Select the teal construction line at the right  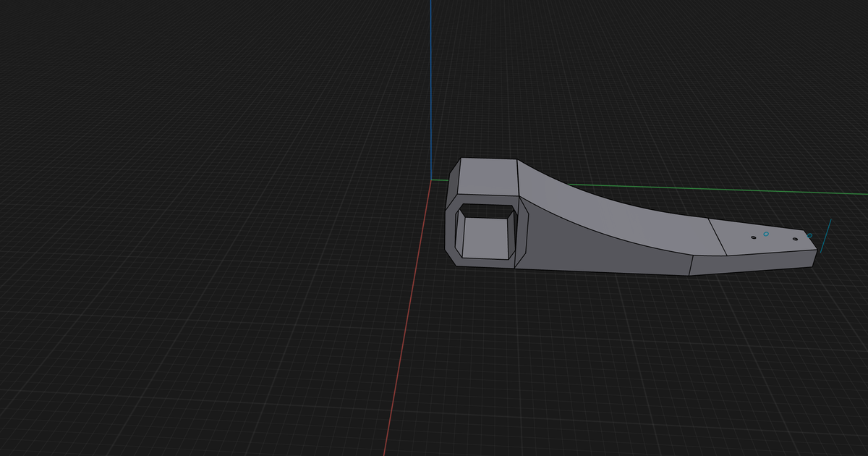pyautogui.click(x=825, y=237)
